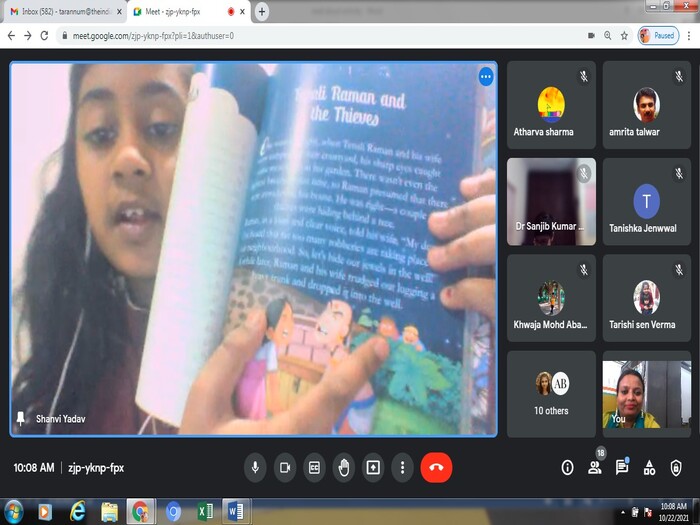Screen dimensions: 700x525
Task: Close the Meet browser tab
Action: pos(242,12)
